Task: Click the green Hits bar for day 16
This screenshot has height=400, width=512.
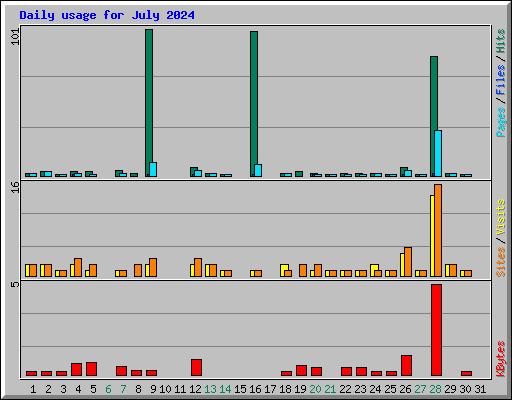Action: coord(254,104)
